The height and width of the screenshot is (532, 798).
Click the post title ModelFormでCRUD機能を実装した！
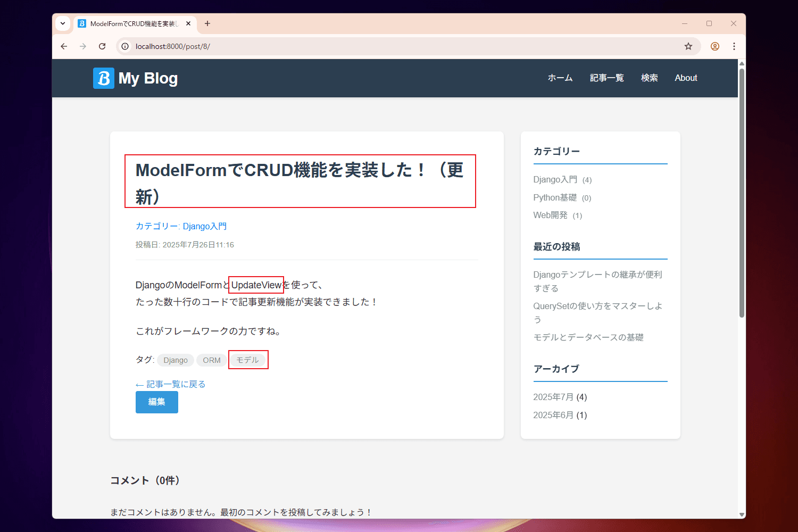[x=300, y=183]
